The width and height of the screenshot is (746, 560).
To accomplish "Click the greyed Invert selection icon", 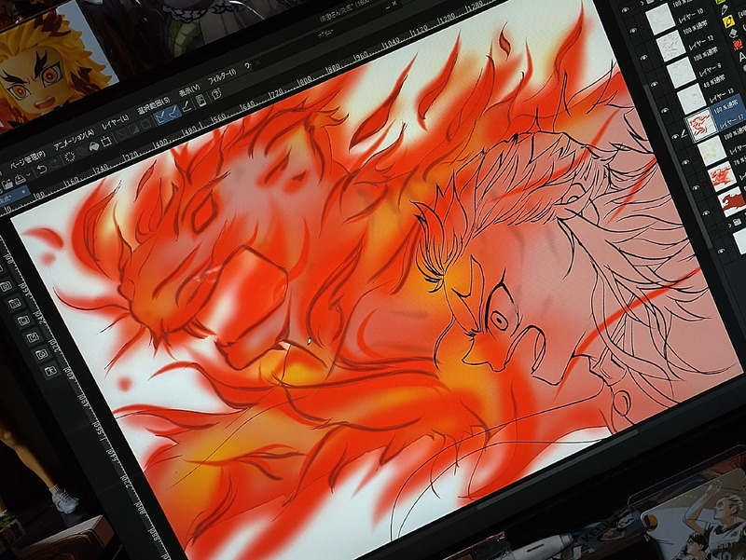I will tap(133, 130).
